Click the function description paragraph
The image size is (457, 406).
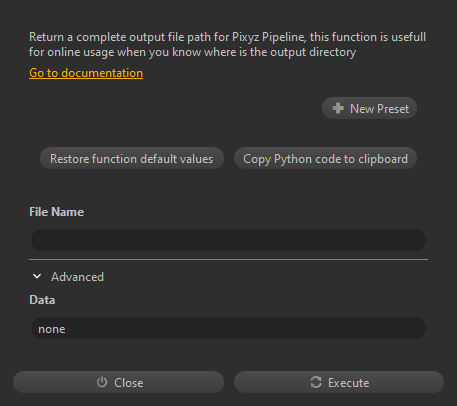227,44
